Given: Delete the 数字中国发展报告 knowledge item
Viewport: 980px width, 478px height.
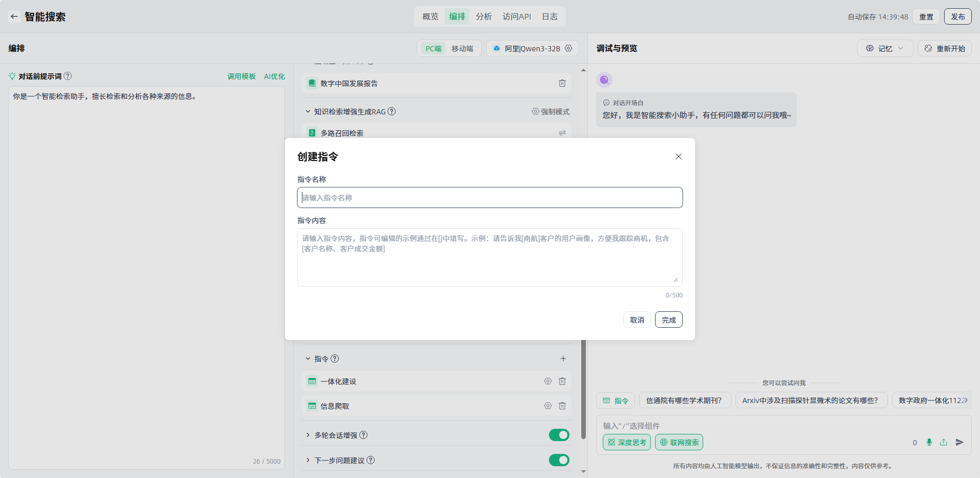Looking at the screenshot, I should pos(562,83).
